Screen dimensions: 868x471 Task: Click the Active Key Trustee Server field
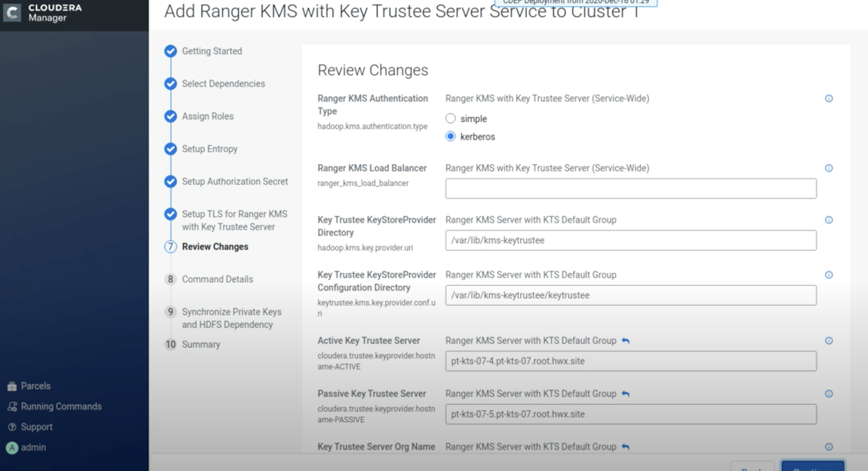[631, 361]
